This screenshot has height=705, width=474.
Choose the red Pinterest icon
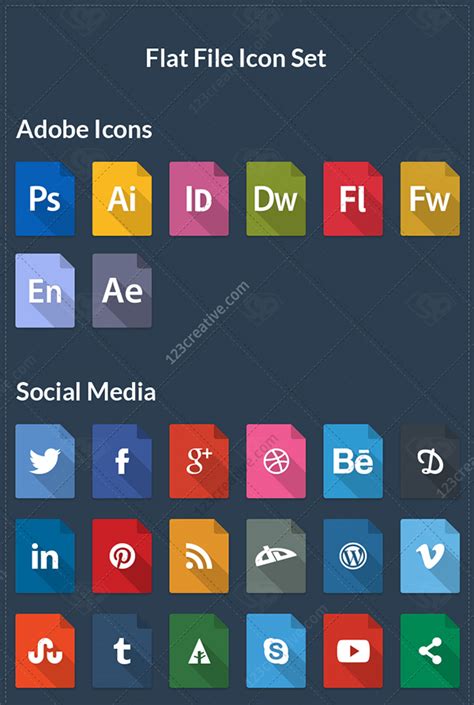122,556
